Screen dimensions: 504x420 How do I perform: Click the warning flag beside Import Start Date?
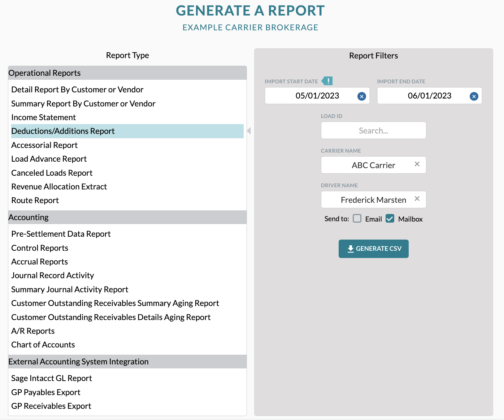point(327,81)
